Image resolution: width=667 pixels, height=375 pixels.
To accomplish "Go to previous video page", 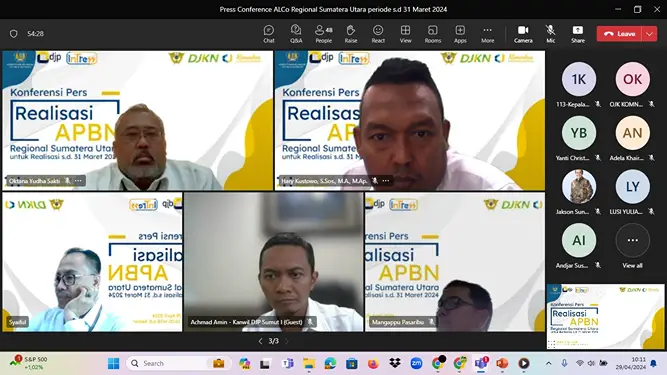I will pos(260,341).
